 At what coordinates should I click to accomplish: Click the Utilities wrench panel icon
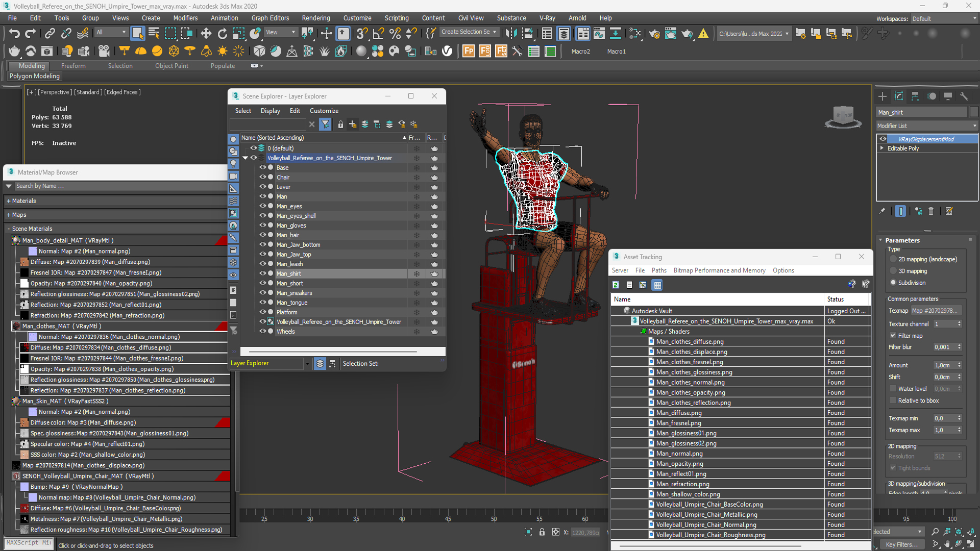964,96
